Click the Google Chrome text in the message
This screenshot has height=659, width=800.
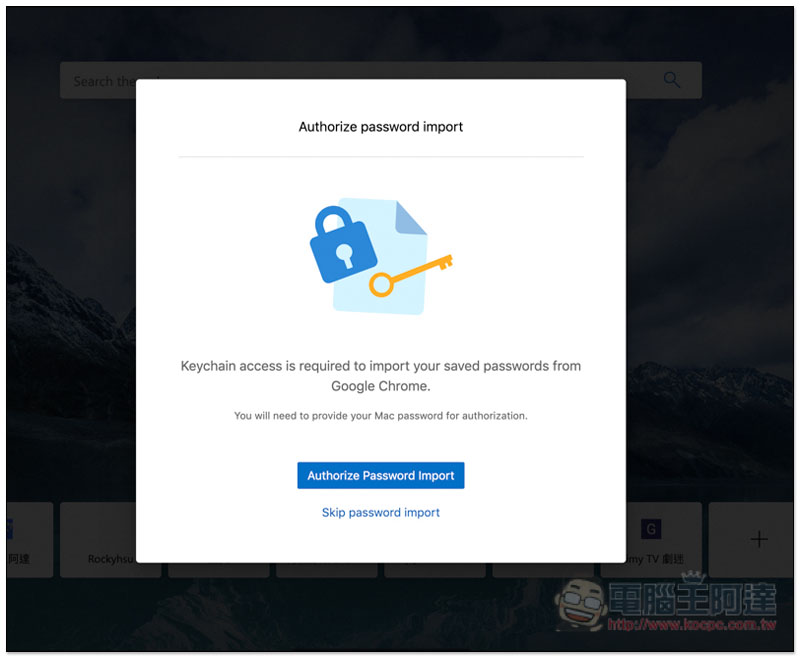click(x=381, y=386)
